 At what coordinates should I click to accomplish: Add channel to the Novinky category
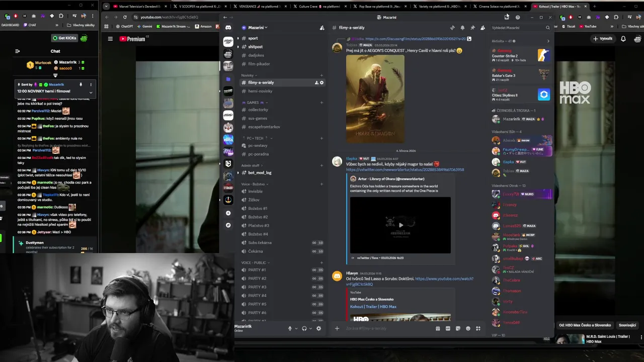tap(321, 75)
